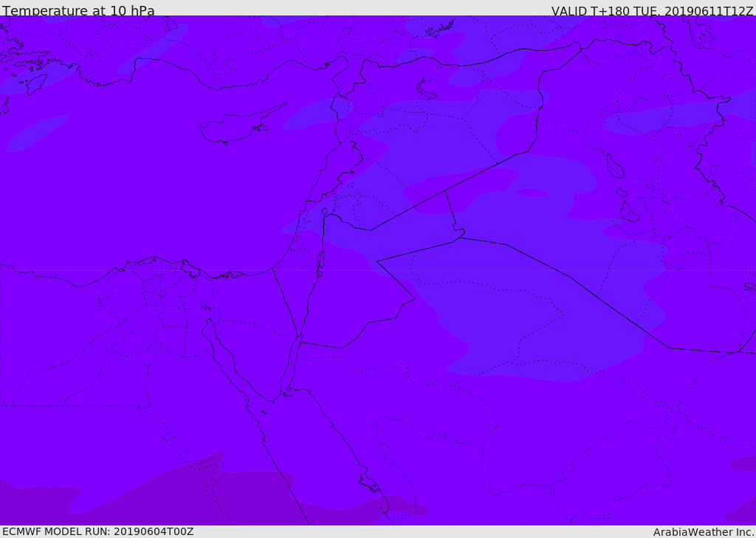The image size is (756, 538).
Task: Click the 'Temperature at 10 hPa' title text
Action: pyautogui.click(x=78, y=10)
